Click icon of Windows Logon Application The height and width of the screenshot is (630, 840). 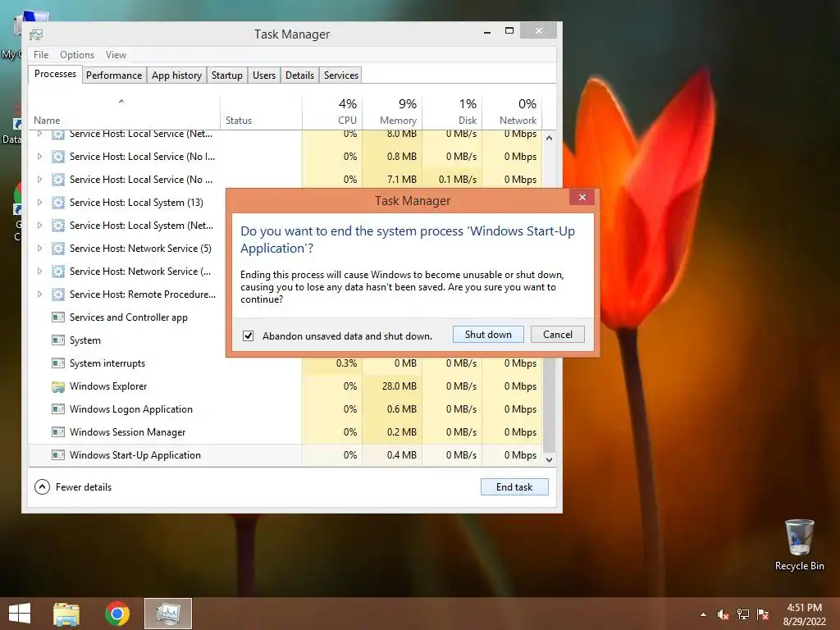pos(58,409)
